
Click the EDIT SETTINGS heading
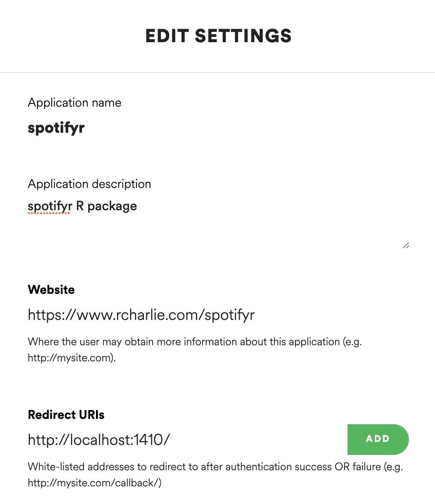(218, 36)
